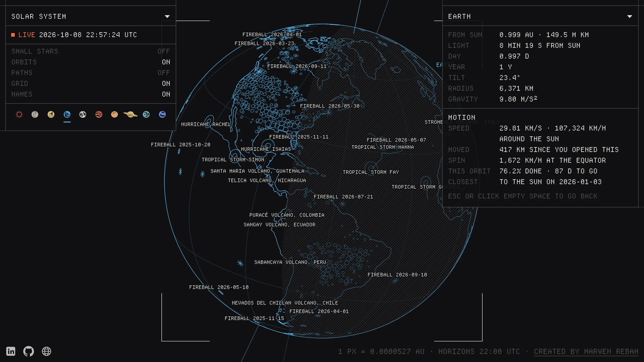This screenshot has width=644, height=362.
Task: Click the Nevados del Chillan Volcano label
Action: [285, 303]
